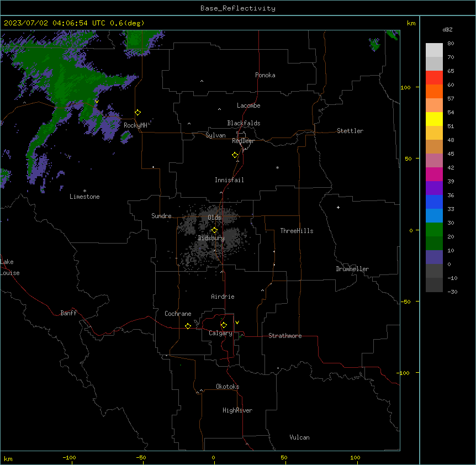Select the Strathmore label
This screenshot has width=476, height=465.
click(285, 336)
